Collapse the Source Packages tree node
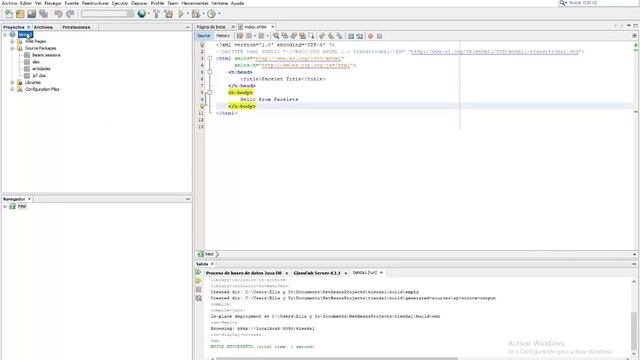The width and height of the screenshot is (640, 360). (12, 48)
